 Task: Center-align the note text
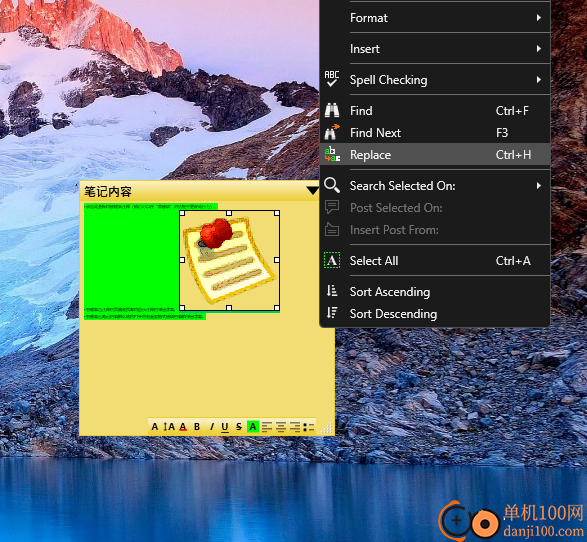[281, 427]
